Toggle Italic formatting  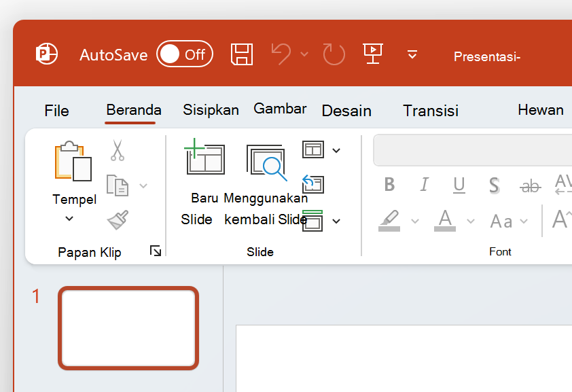(424, 184)
